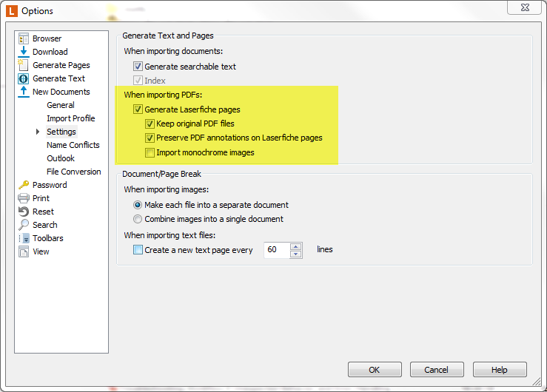Click the View page icon

pyautogui.click(x=24, y=251)
